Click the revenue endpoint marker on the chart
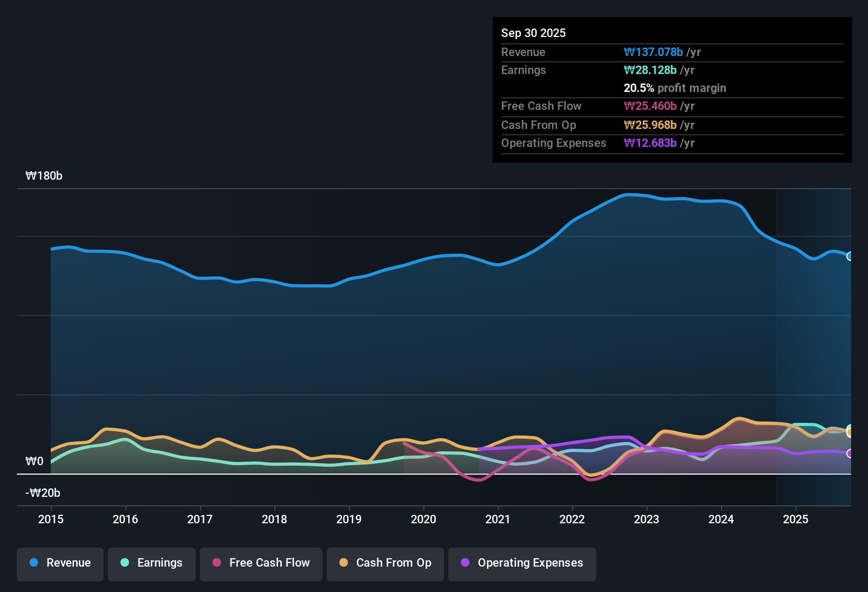This screenshot has width=868, height=592. (x=850, y=257)
